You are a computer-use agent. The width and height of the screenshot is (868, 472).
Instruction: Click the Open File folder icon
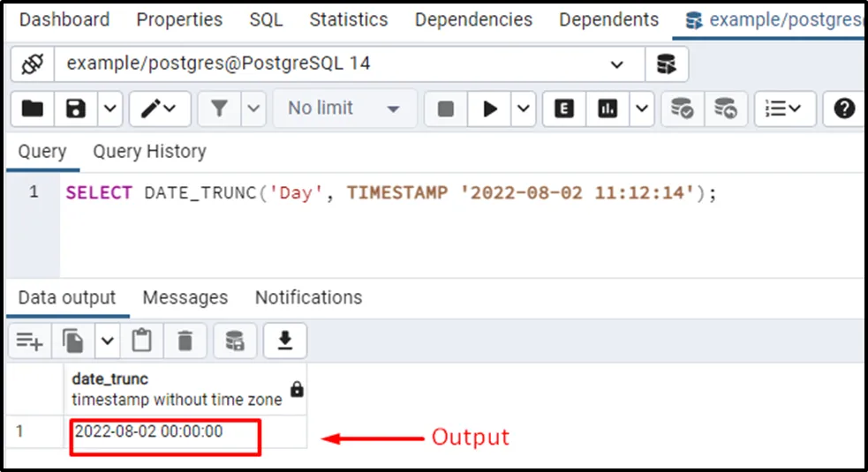[x=33, y=109]
